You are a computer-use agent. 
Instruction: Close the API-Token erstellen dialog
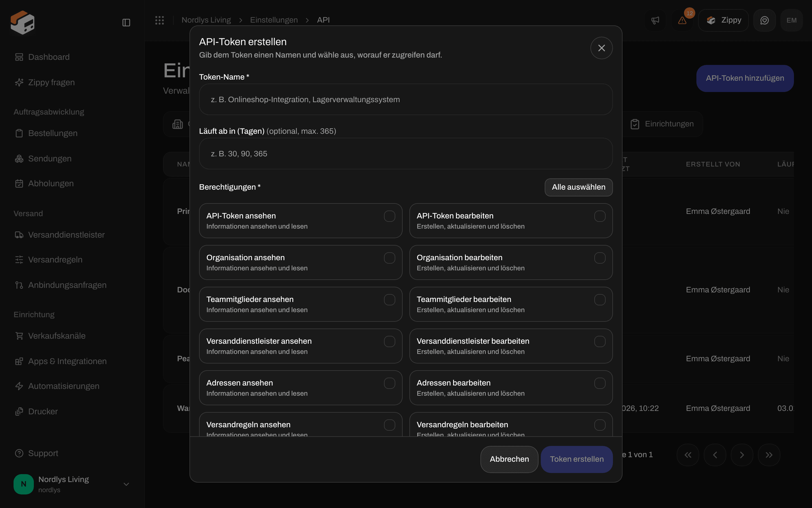[601, 48]
